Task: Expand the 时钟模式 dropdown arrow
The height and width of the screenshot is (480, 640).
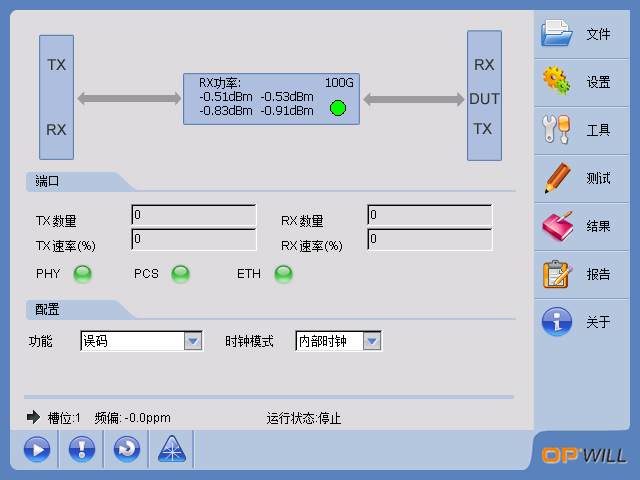Action: pos(372,341)
